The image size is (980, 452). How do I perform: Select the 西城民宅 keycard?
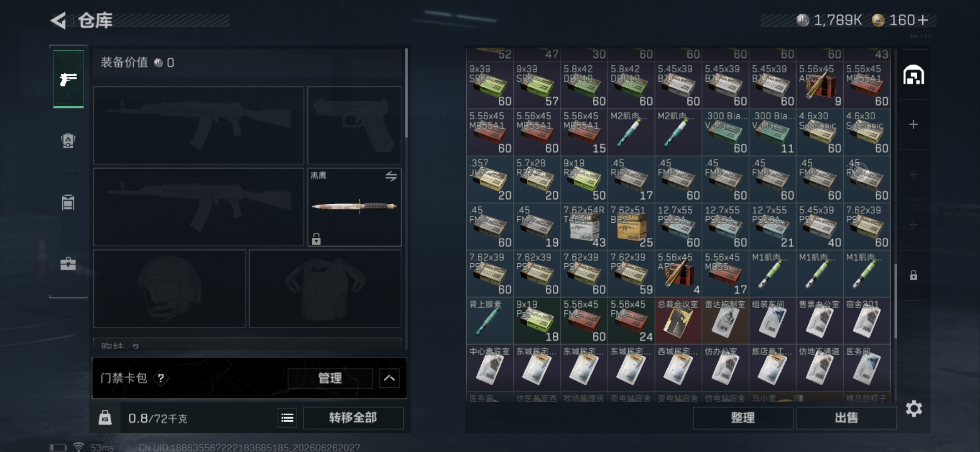point(678,368)
